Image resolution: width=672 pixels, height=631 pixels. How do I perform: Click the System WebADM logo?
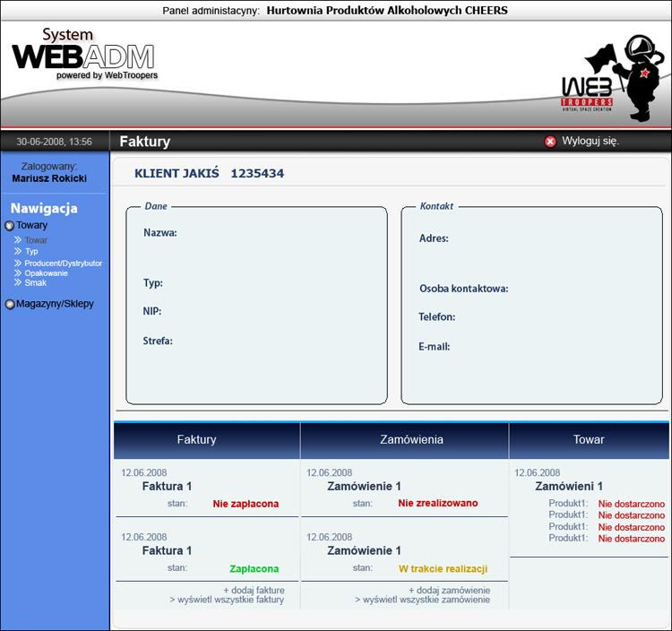click(83, 55)
